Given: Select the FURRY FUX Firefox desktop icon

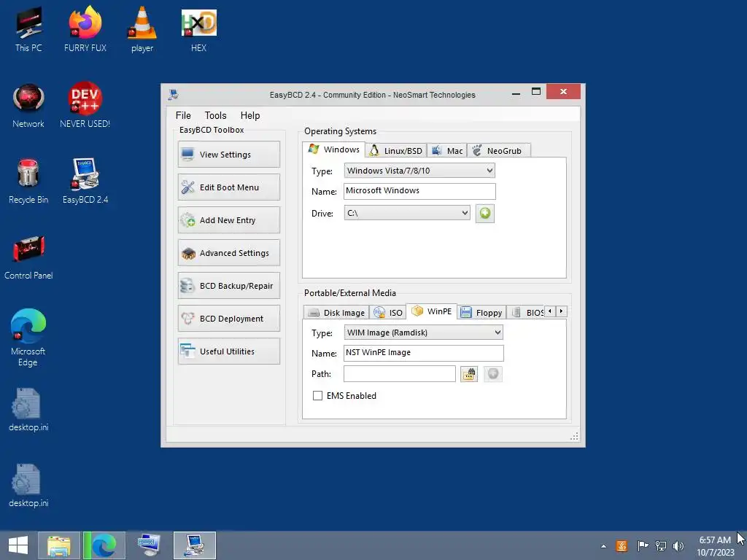Looking at the screenshot, I should pos(85,29).
